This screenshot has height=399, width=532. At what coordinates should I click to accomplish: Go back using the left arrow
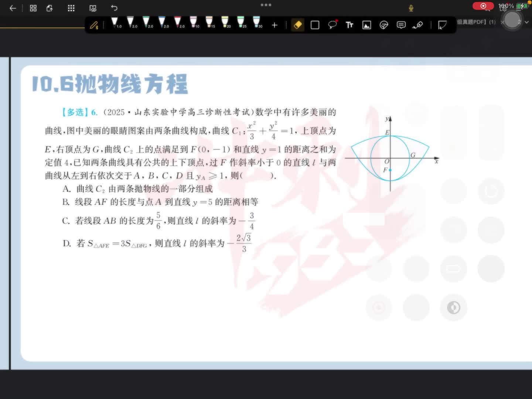click(x=13, y=8)
